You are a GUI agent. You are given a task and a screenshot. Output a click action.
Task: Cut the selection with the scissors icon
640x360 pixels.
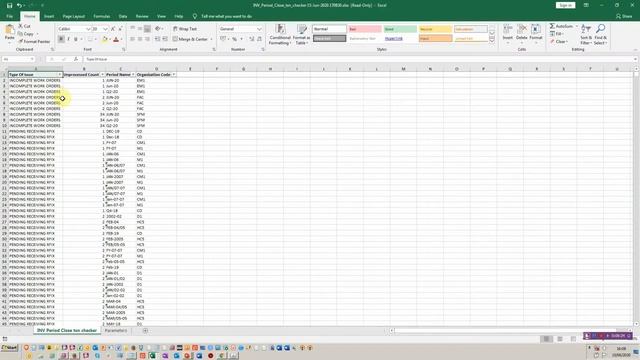[24, 26]
